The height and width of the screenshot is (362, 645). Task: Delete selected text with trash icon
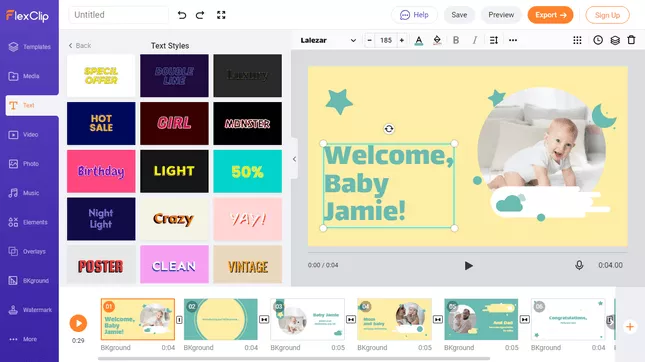[631, 40]
